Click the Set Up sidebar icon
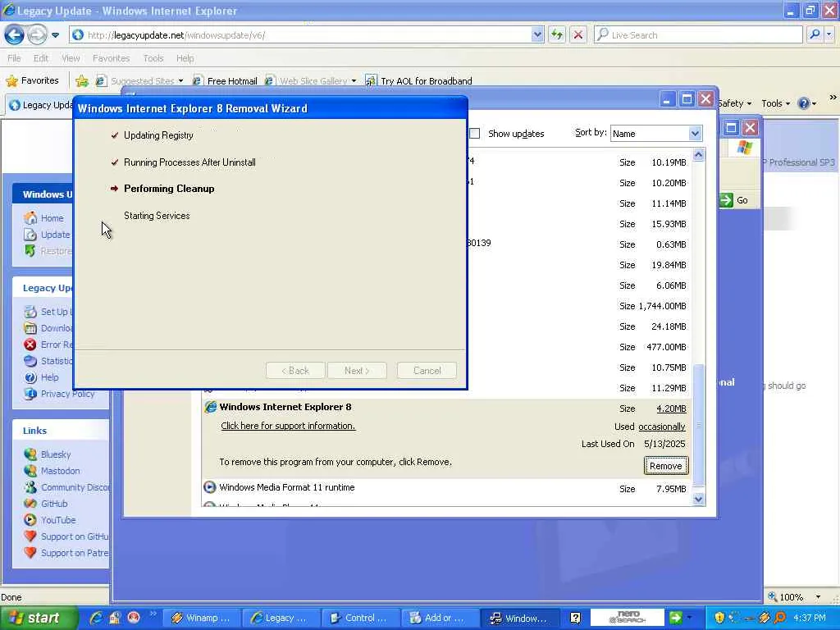The image size is (840, 630). coord(30,312)
